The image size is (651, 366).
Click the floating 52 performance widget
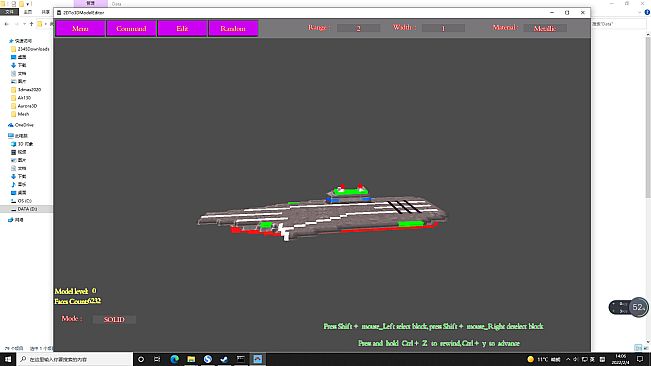(629, 307)
